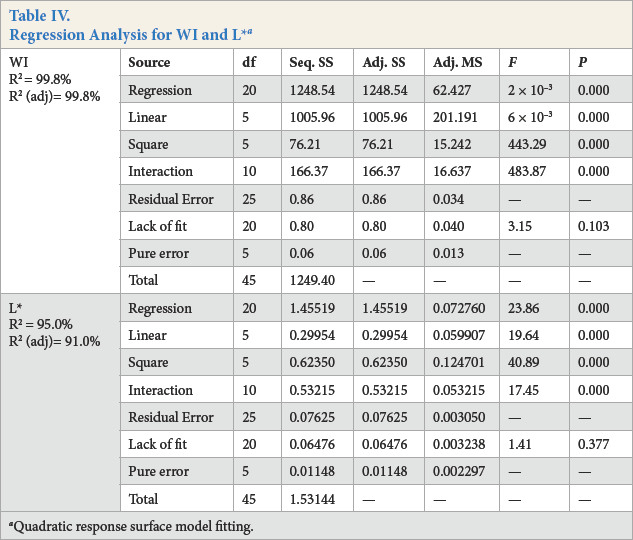The width and height of the screenshot is (633, 540).
Task: Select the Source column header
Action: pos(149,63)
